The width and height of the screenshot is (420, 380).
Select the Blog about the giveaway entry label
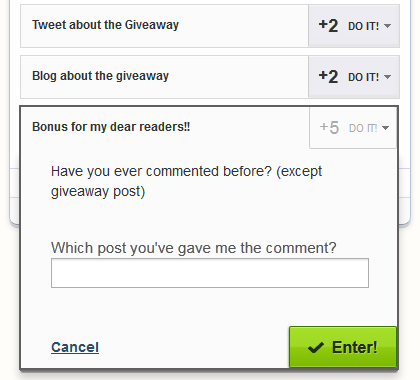tap(100, 76)
